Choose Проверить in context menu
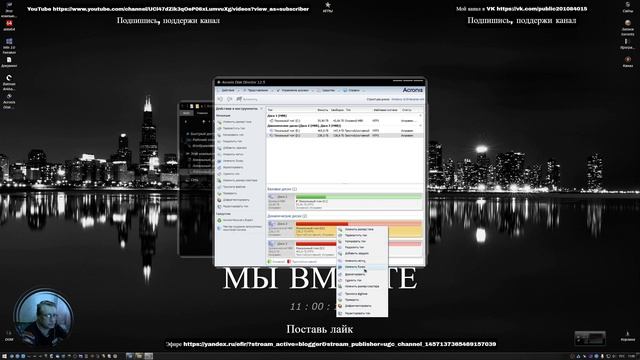The height and width of the screenshot is (360, 640). (x=362, y=300)
